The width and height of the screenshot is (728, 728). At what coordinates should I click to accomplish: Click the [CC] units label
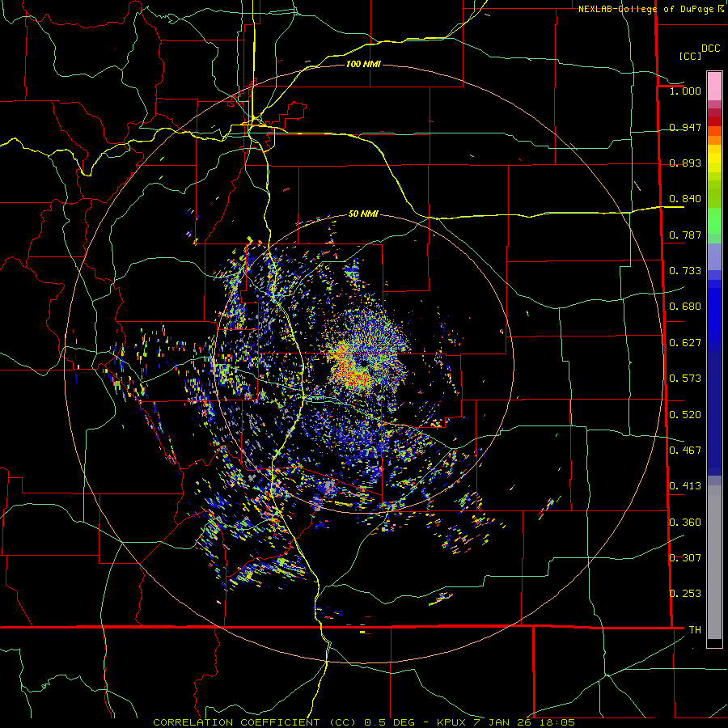coord(690,56)
